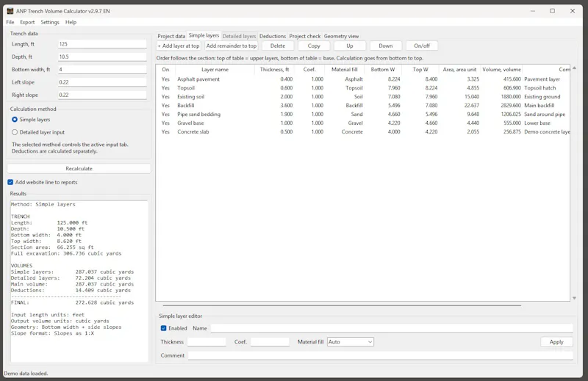Click the Area, area unit column header
Viewport: 588px width, 381px height.
(460, 69)
